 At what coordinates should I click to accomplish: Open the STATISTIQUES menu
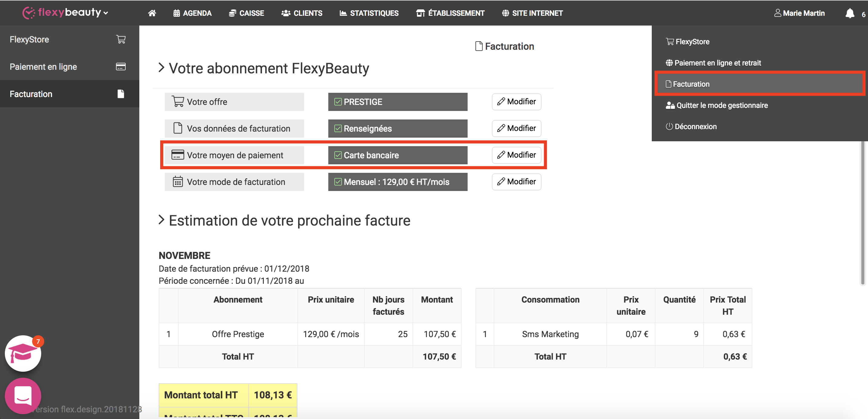pyautogui.click(x=369, y=13)
